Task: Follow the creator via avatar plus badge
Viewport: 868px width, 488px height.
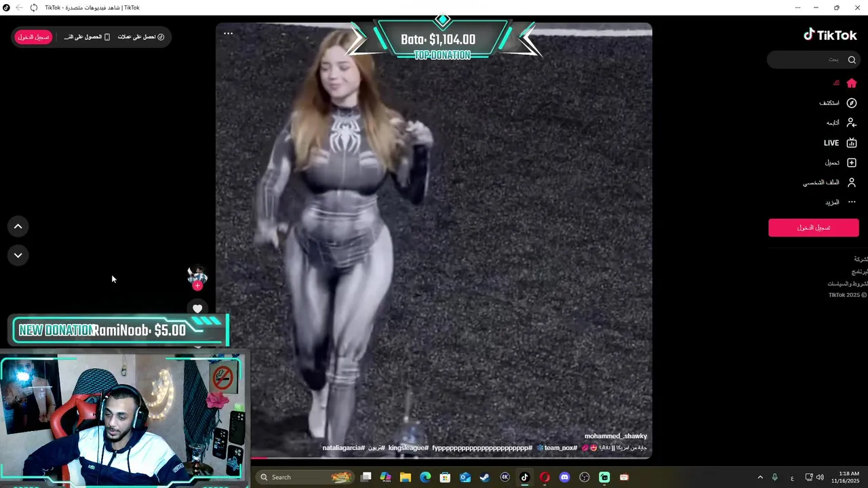Action: pos(197,286)
